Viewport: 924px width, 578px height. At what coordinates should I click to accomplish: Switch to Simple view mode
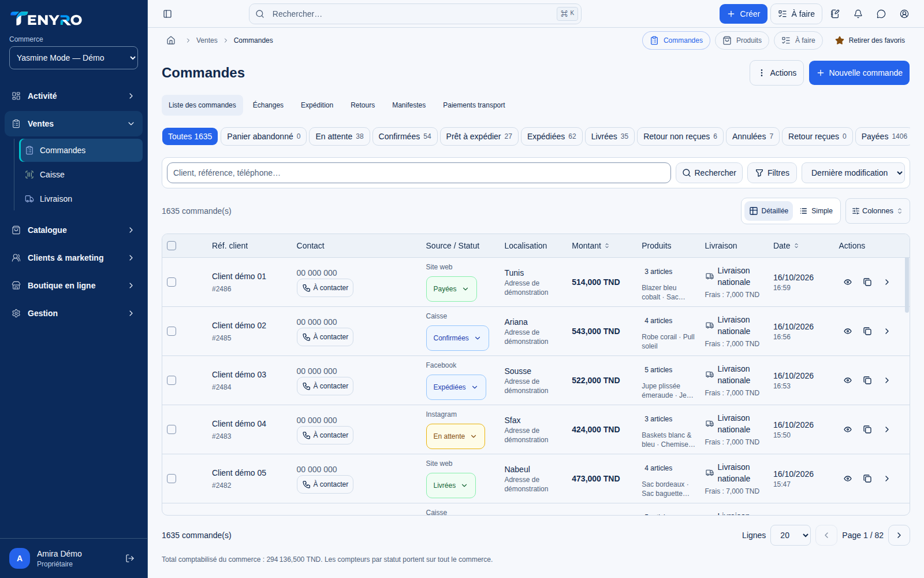tap(816, 211)
